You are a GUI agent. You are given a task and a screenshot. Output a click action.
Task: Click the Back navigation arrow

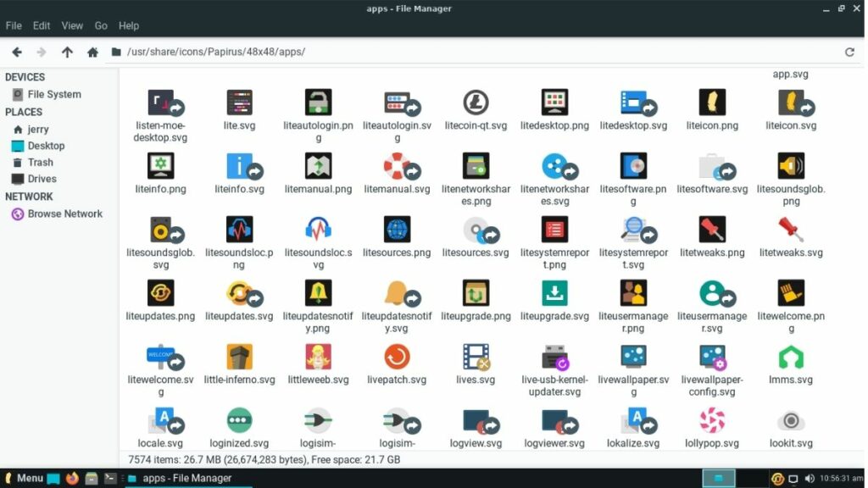pyautogui.click(x=16, y=52)
